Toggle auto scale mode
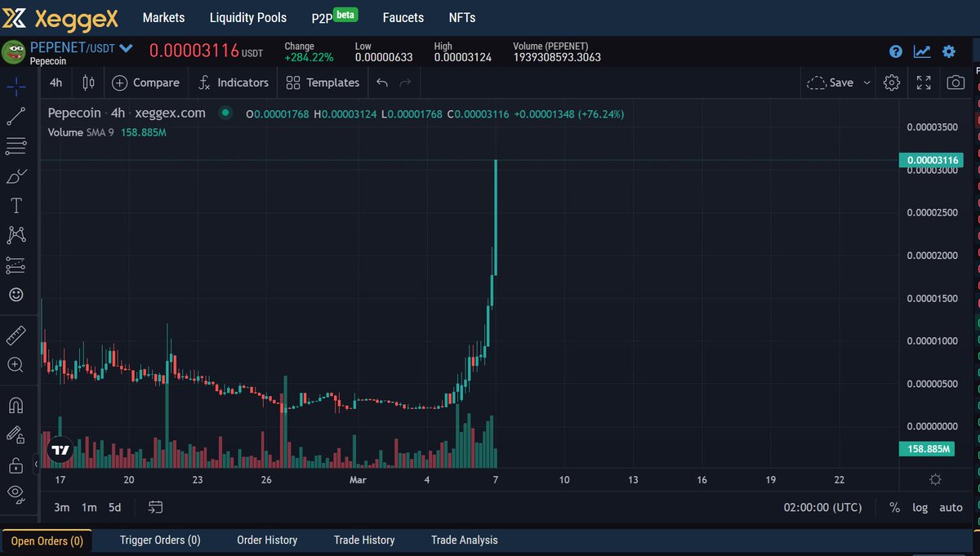The image size is (980, 556). pyautogui.click(x=951, y=507)
